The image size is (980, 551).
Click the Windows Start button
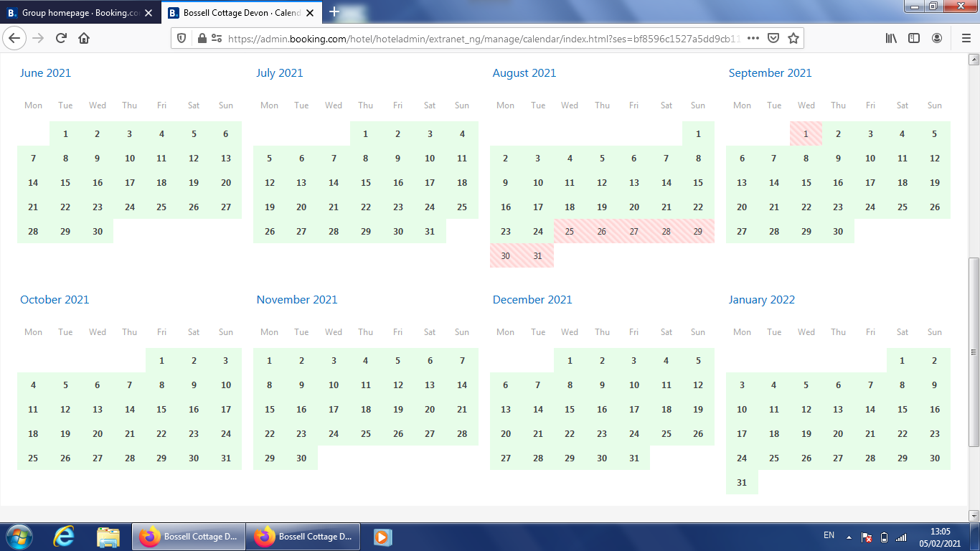point(19,537)
